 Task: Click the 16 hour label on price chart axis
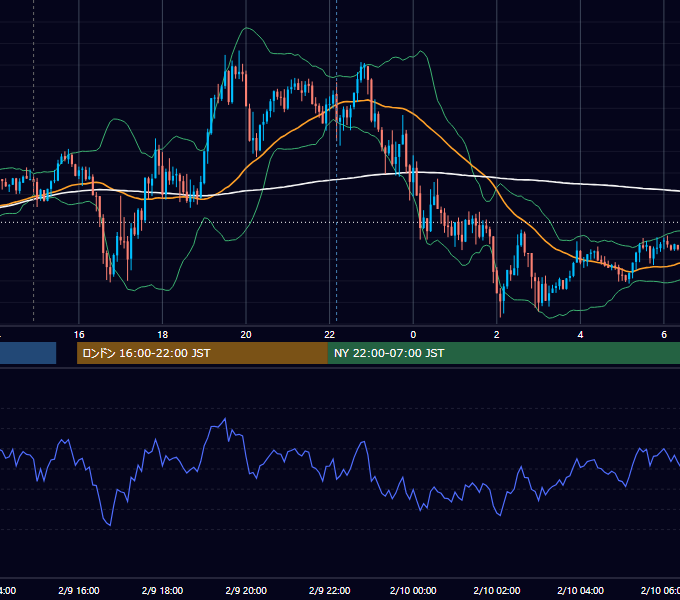(79, 335)
